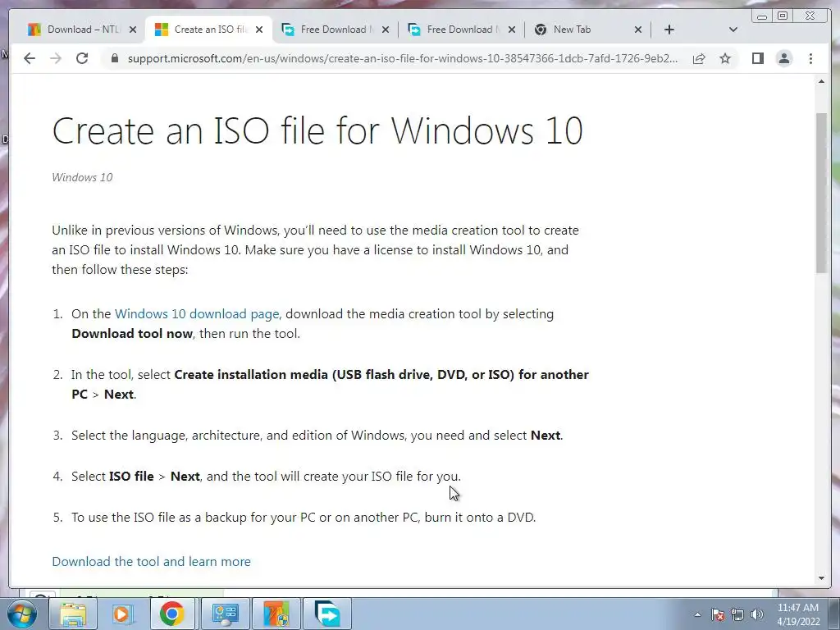Switch to the first Free Download tab
Image resolution: width=840 pixels, height=630 pixels.
click(x=330, y=30)
